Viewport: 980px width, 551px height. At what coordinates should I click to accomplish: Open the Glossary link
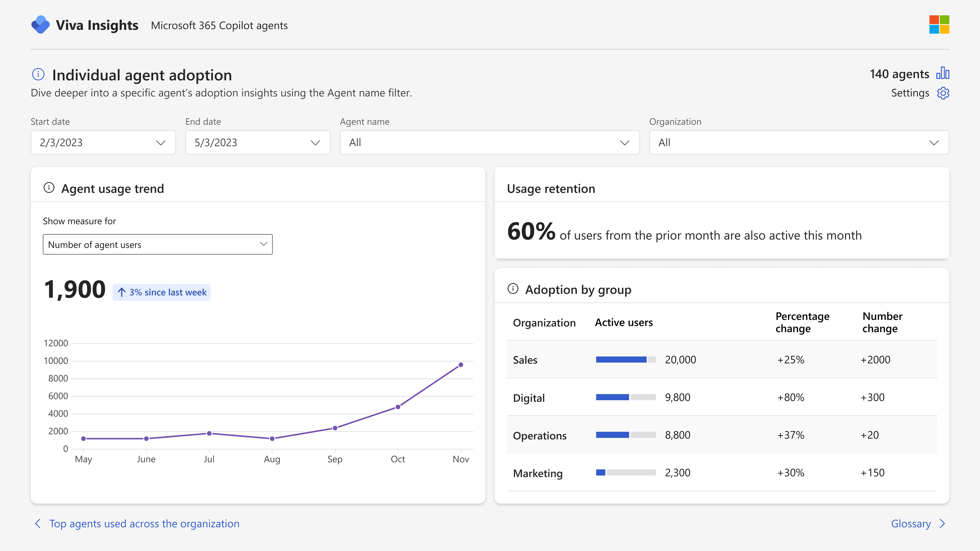click(911, 524)
